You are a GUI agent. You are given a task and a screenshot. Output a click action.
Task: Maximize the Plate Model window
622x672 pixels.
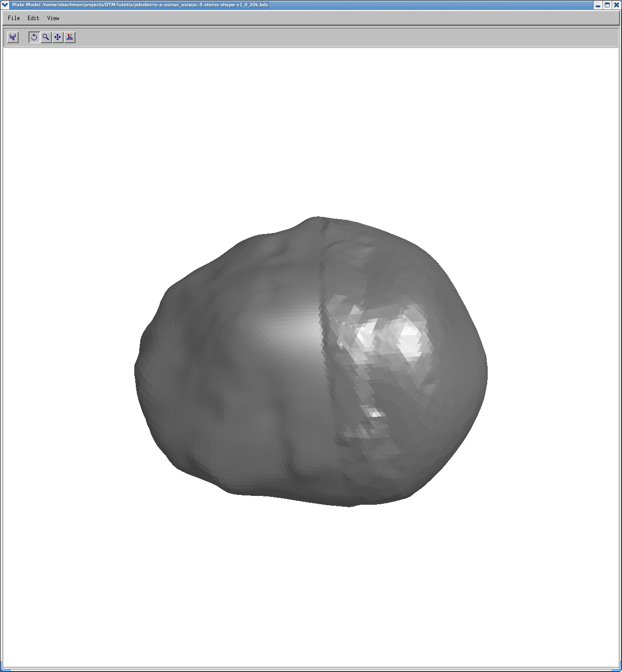607,5
